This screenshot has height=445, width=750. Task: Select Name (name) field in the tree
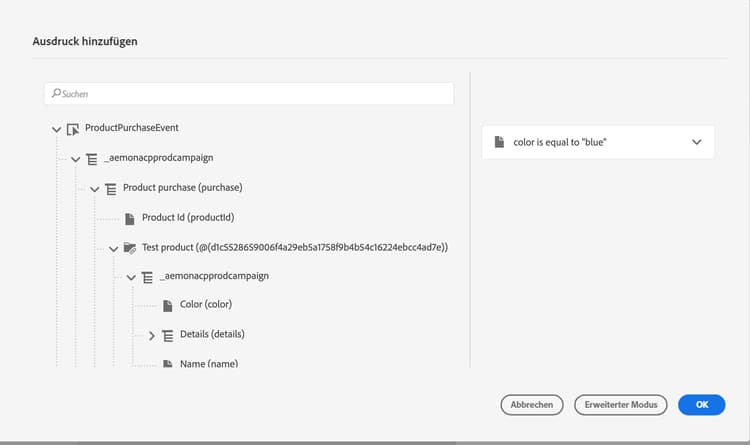(x=208, y=363)
